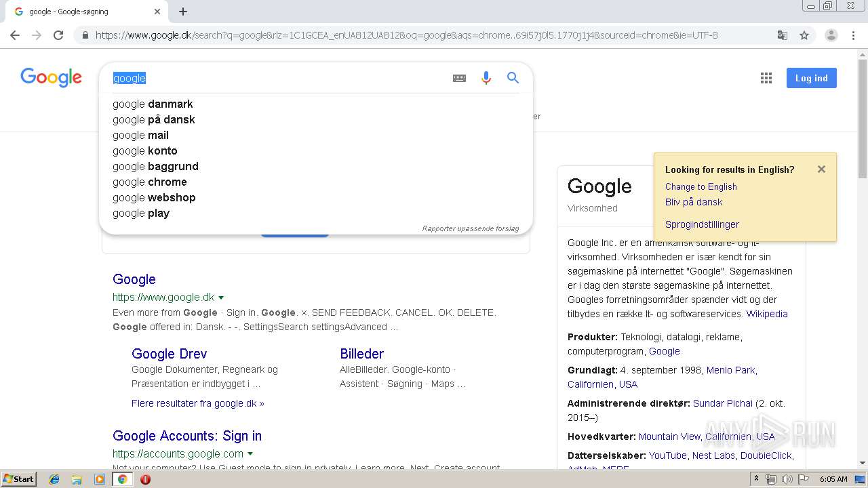The image size is (868, 488).
Task: Click Change to English
Action: (x=701, y=186)
